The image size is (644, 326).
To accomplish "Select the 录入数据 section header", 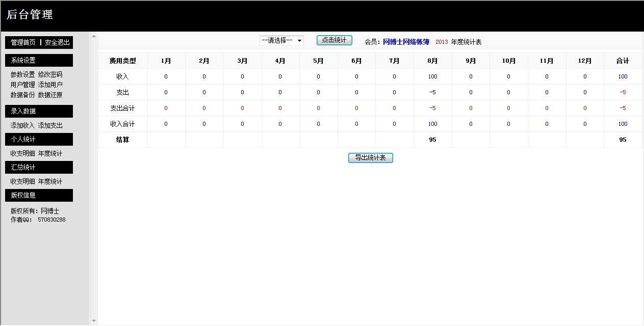I will (39, 111).
